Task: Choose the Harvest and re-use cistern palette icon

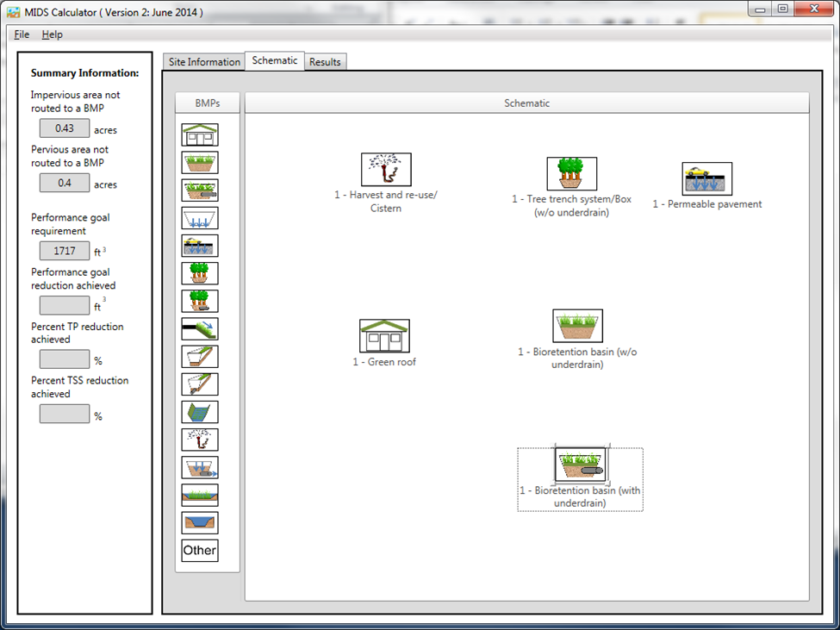Action: pyautogui.click(x=199, y=440)
